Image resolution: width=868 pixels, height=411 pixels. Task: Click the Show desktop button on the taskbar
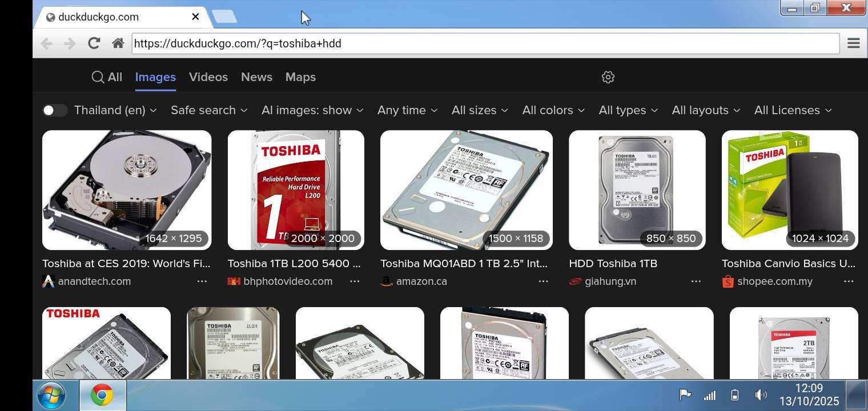tap(856, 394)
